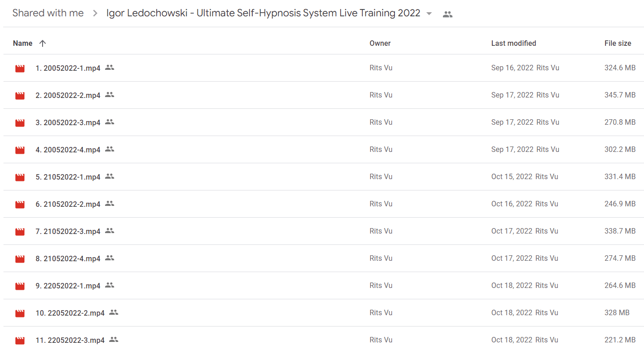Click the video icon for 1. 20052022-1.mp4
Screen dimensions: 644x351
point(20,68)
